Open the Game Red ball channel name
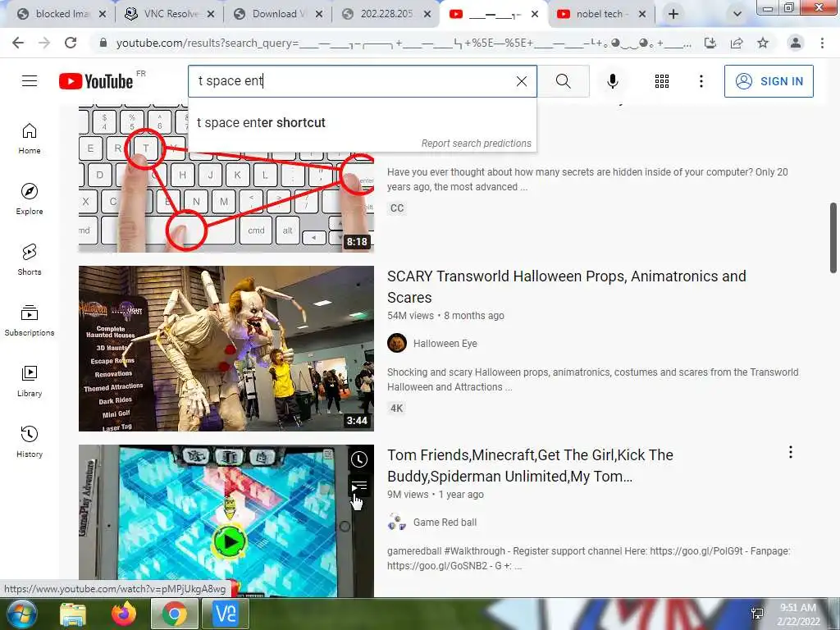Image resolution: width=840 pixels, height=630 pixels. 445,523
